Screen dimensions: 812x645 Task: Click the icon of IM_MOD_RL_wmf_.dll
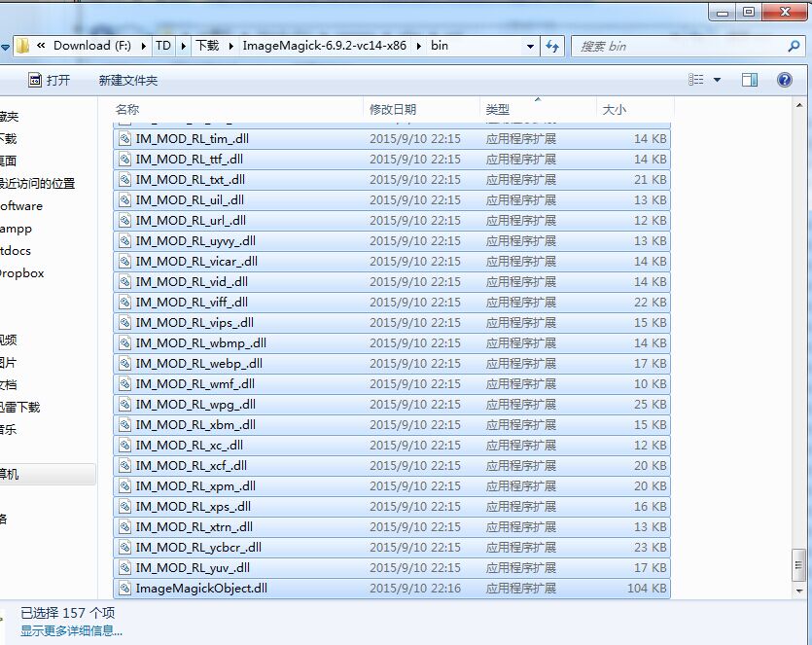tap(124, 384)
